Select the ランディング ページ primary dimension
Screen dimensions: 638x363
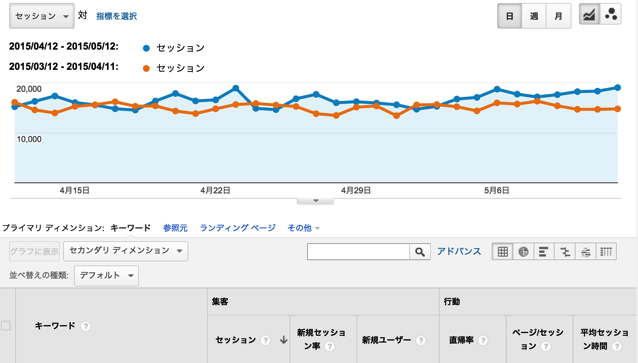click(238, 228)
